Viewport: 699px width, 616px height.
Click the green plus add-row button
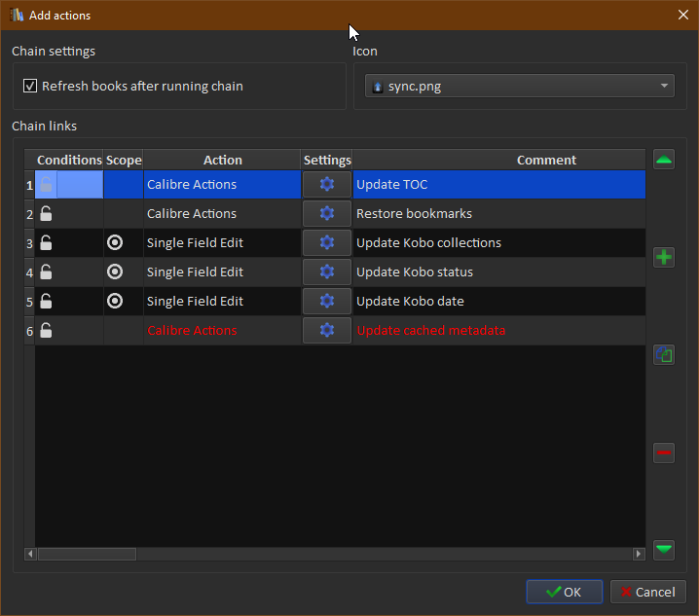(x=664, y=258)
